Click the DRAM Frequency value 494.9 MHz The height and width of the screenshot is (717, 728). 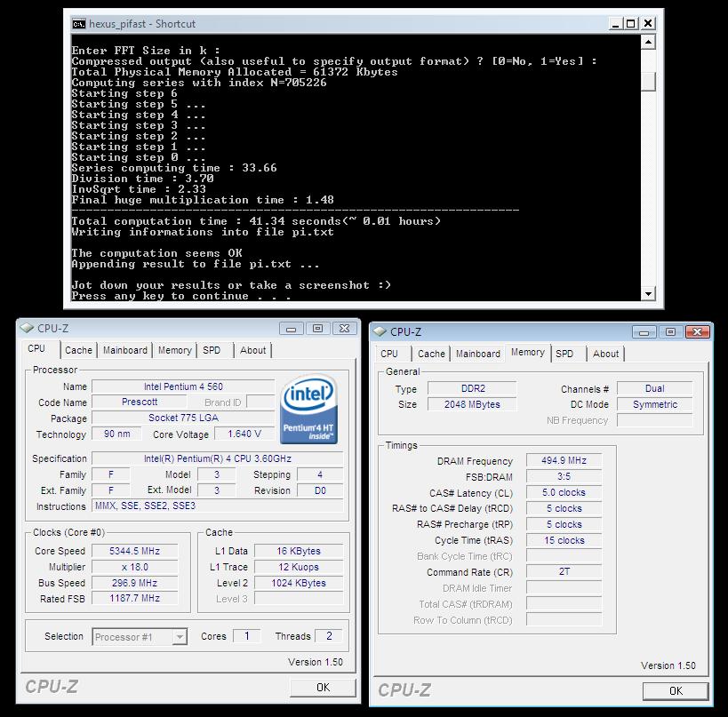click(564, 461)
